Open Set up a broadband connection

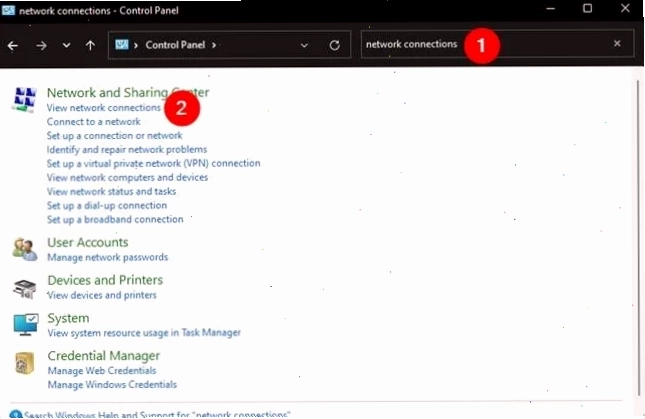[115, 220]
